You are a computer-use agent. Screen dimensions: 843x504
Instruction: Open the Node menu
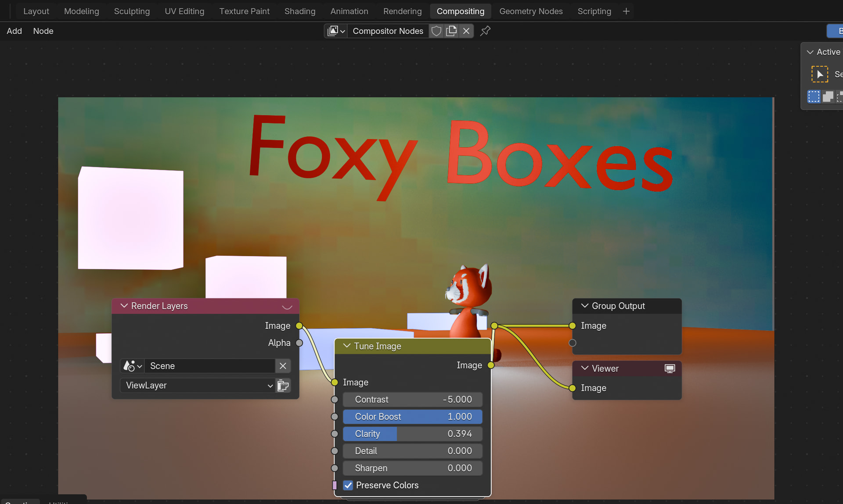pos(43,31)
